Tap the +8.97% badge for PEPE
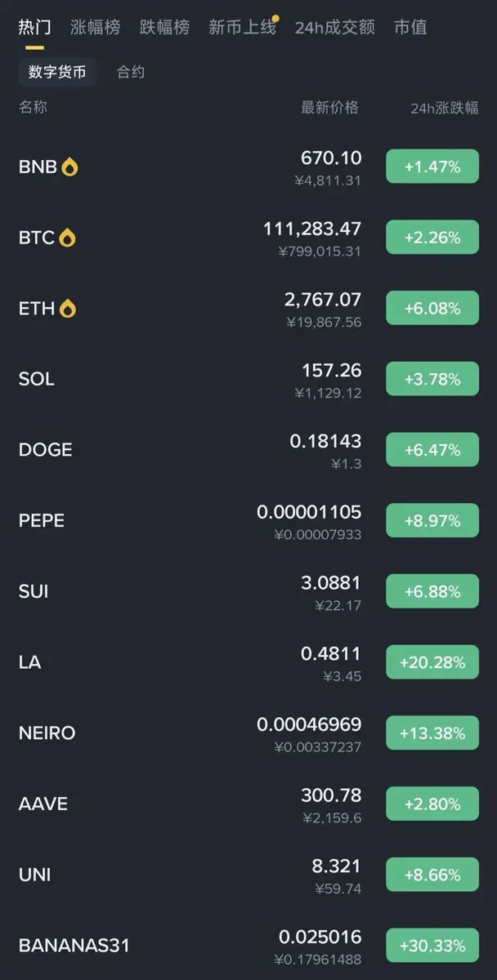 [432, 521]
